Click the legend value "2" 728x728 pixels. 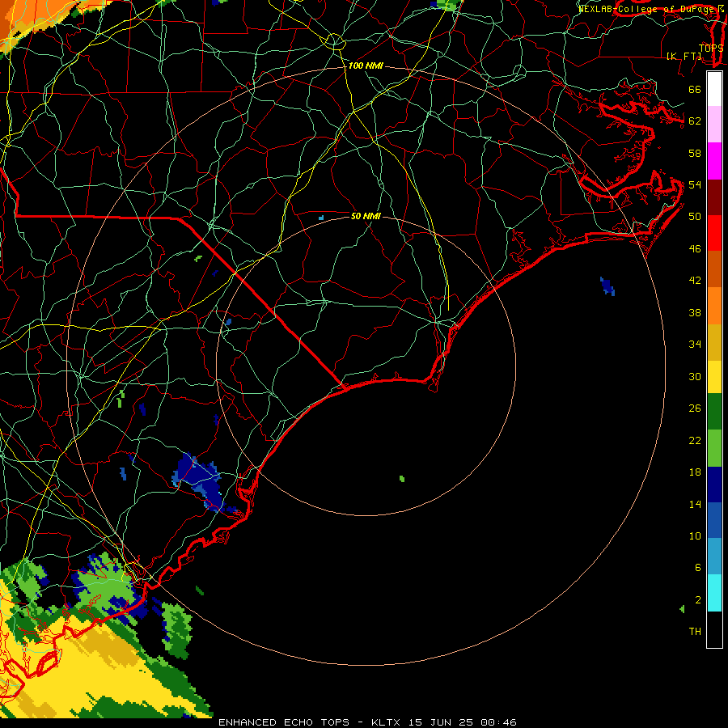coord(698,599)
